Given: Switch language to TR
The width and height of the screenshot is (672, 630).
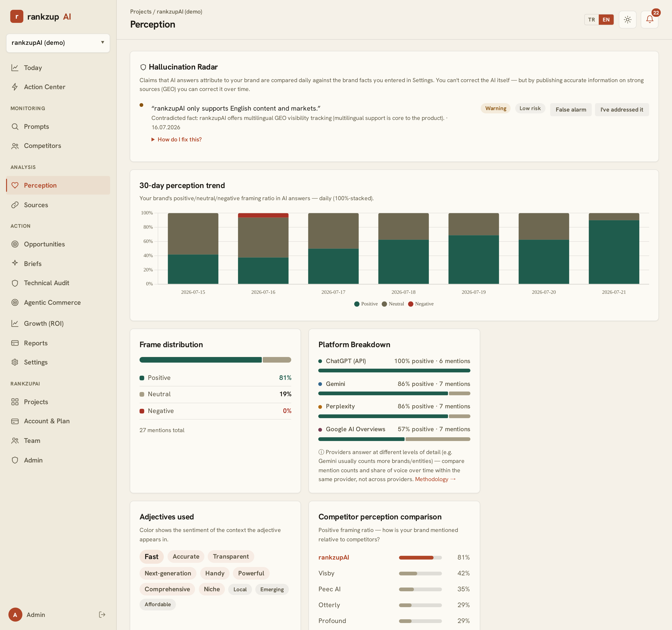Looking at the screenshot, I should pos(591,20).
